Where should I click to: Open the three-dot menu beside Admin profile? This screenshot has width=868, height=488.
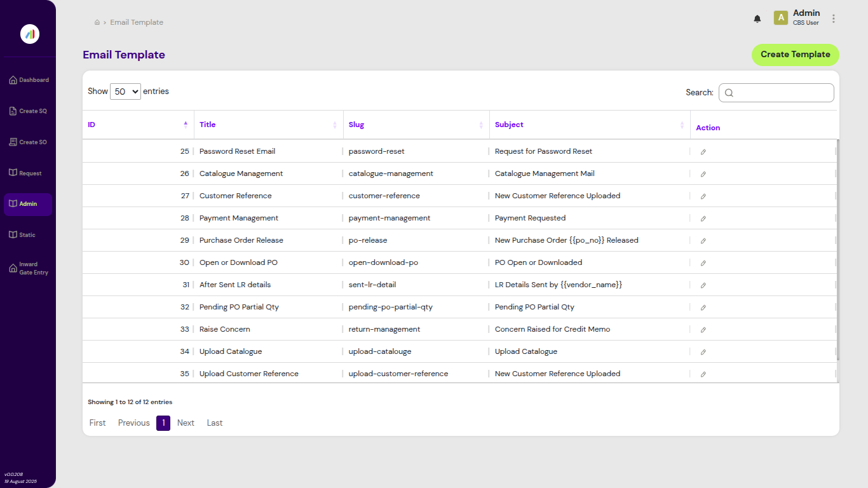coord(833,18)
